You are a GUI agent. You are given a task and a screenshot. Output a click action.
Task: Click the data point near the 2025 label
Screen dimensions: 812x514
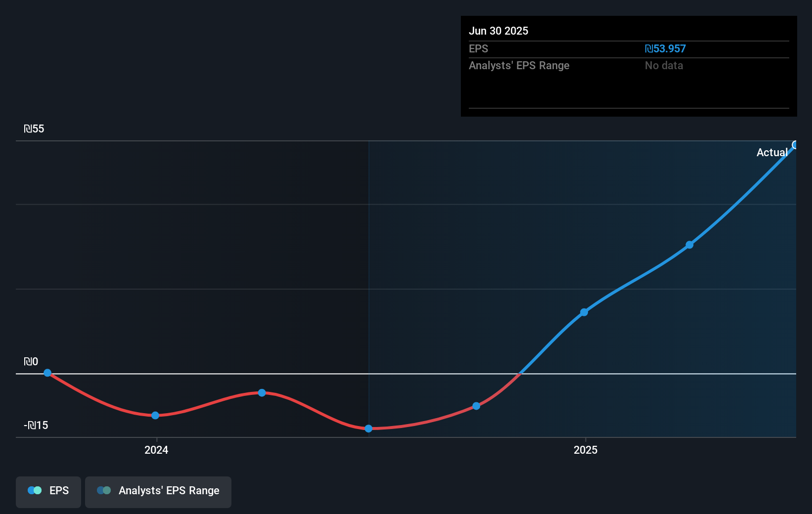584,312
